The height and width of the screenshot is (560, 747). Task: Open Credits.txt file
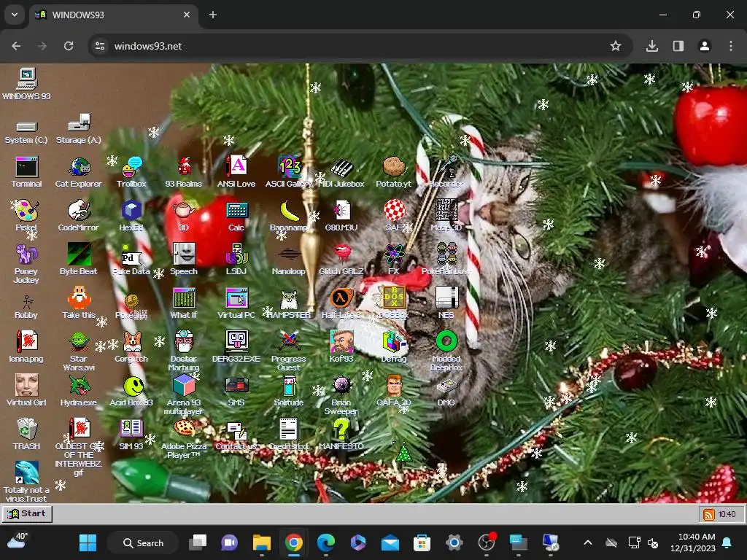[289, 430]
